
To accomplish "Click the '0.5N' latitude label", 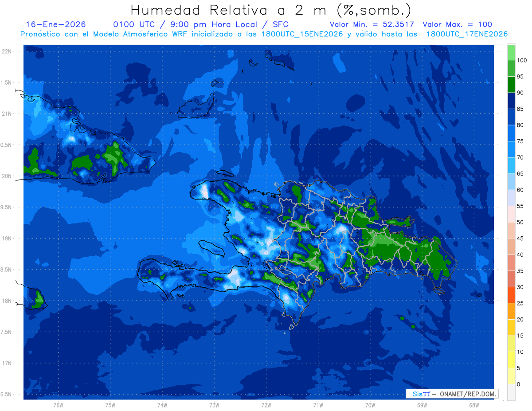I will (6, 145).
